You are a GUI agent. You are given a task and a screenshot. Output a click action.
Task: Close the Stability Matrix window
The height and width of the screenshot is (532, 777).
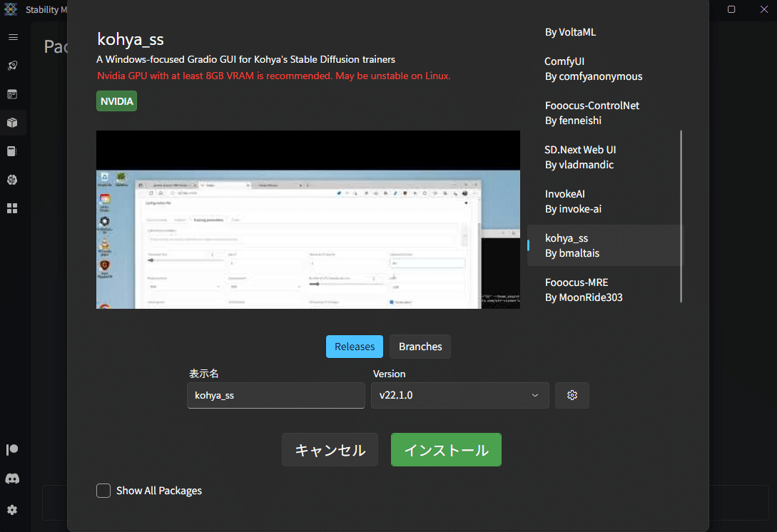[763, 9]
